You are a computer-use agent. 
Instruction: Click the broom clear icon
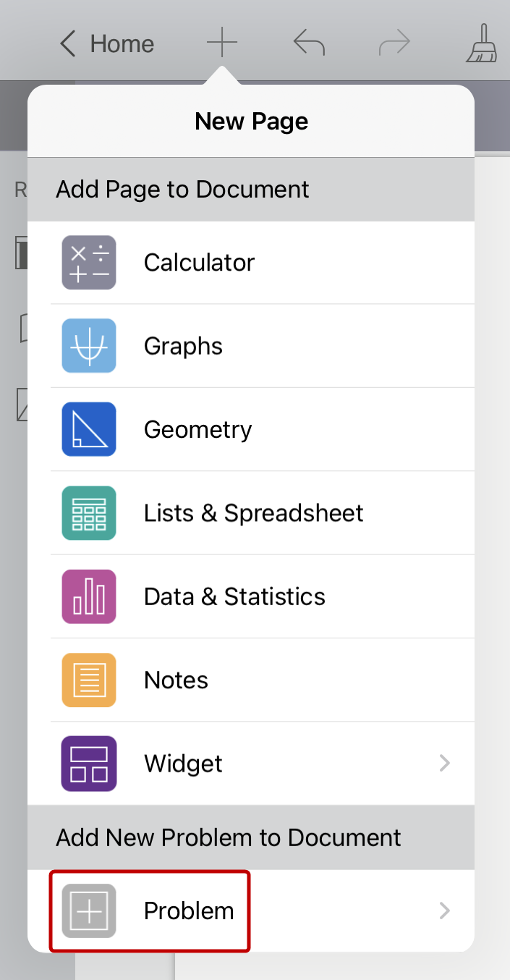click(x=481, y=44)
